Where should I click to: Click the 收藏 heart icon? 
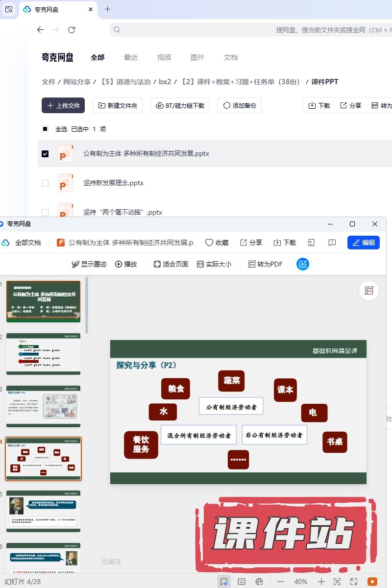pyautogui.click(x=217, y=243)
